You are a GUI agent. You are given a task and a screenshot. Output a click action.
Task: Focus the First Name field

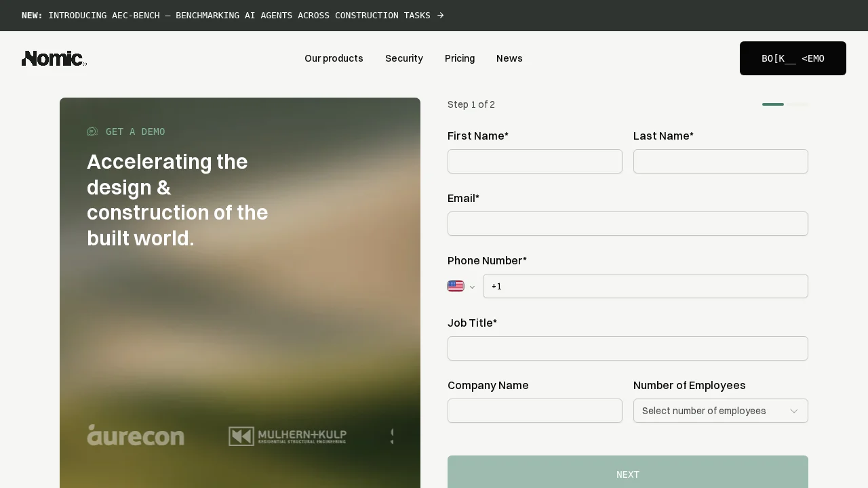pyautogui.click(x=534, y=161)
